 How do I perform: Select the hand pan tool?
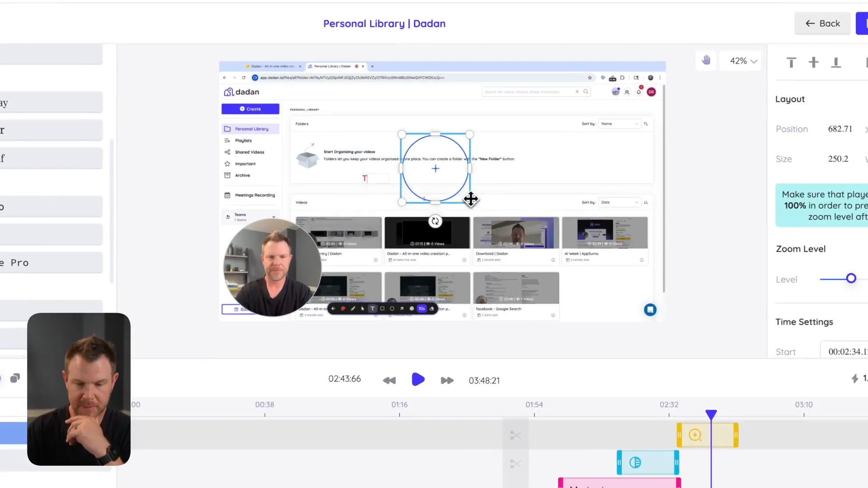point(706,60)
